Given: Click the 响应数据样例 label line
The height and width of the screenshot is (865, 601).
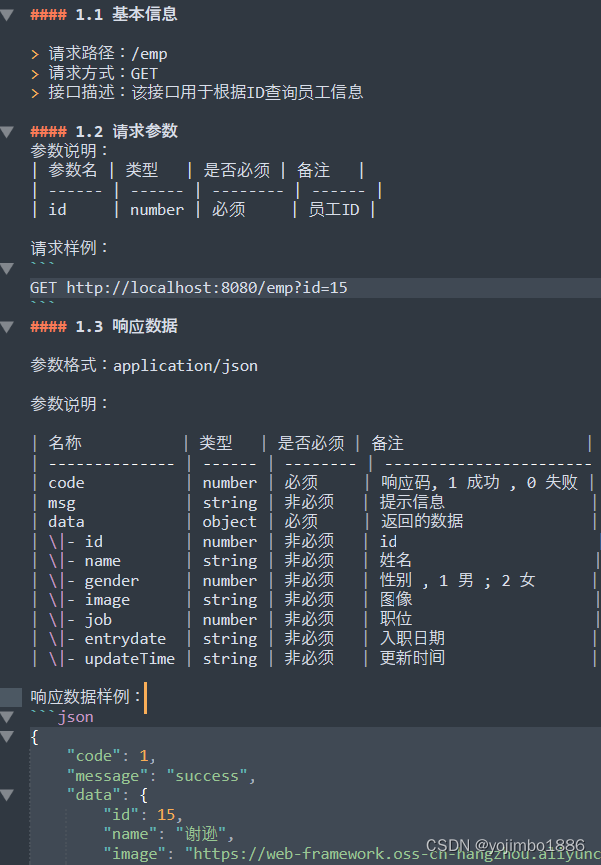Looking at the screenshot, I should (x=86, y=697).
